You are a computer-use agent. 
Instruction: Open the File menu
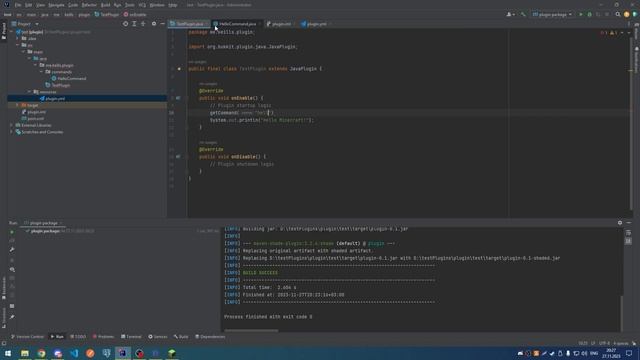pos(18,5)
